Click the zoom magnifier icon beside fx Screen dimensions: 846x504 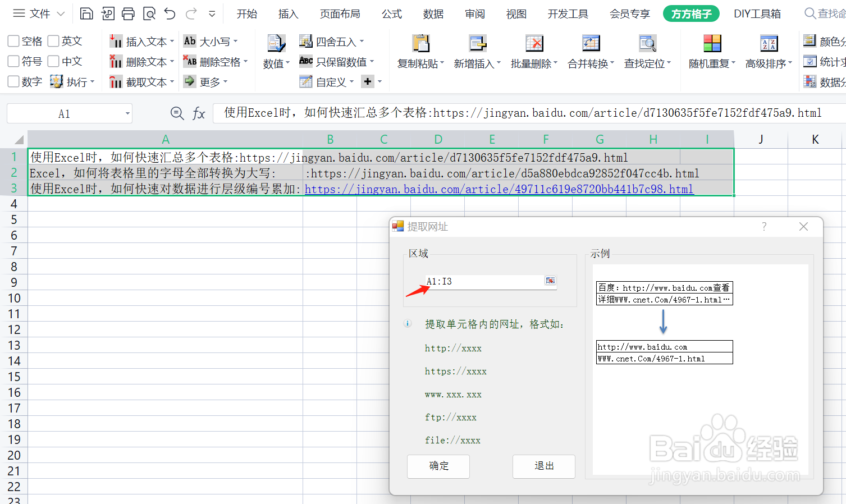point(177,113)
